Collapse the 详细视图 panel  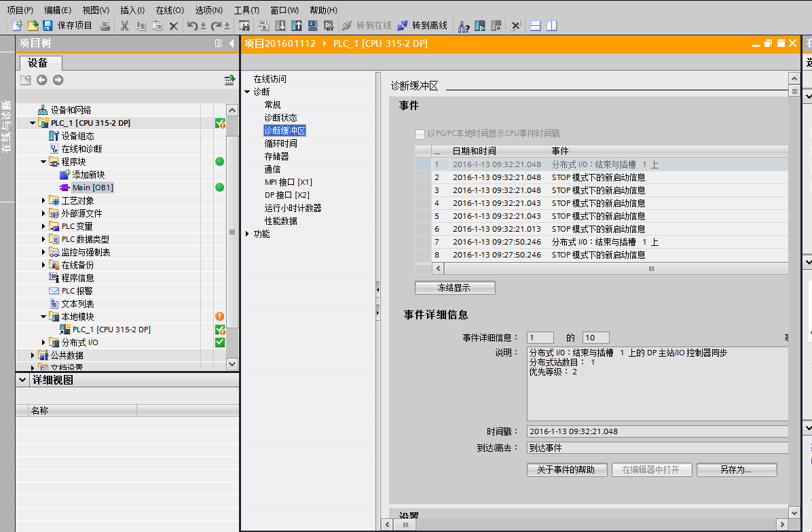click(x=22, y=380)
